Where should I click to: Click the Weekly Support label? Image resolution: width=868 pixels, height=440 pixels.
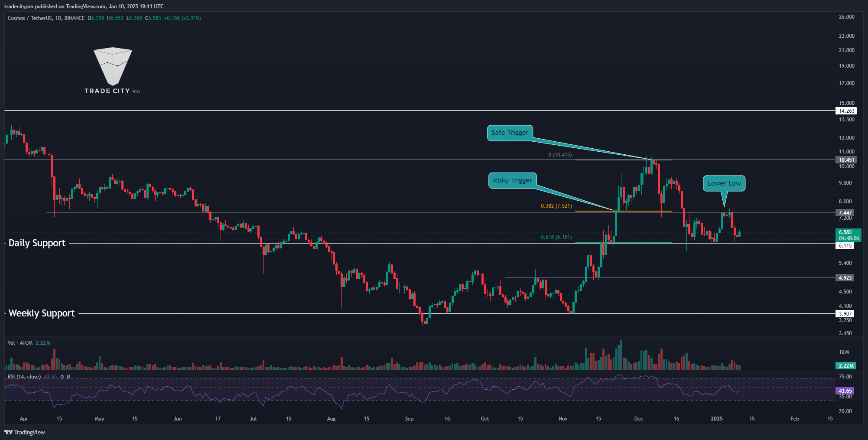click(x=42, y=313)
